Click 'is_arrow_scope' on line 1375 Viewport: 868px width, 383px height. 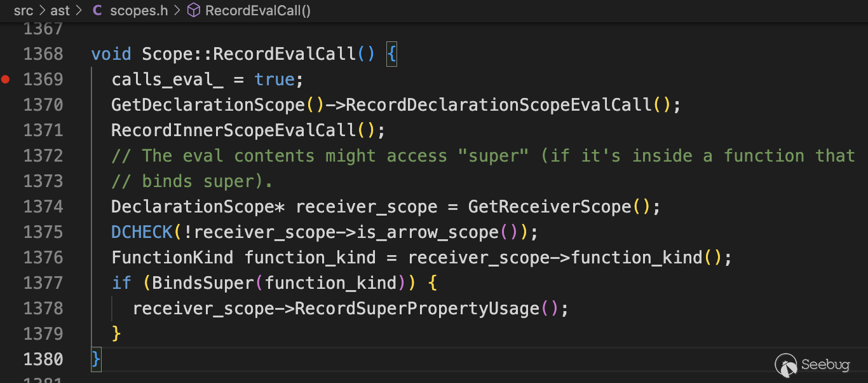pyautogui.click(x=427, y=232)
